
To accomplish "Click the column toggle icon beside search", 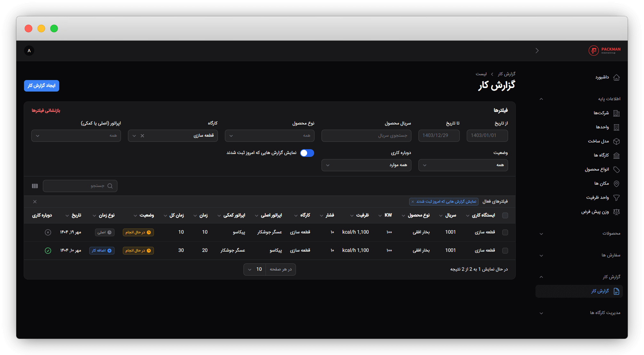I will point(35,186).
